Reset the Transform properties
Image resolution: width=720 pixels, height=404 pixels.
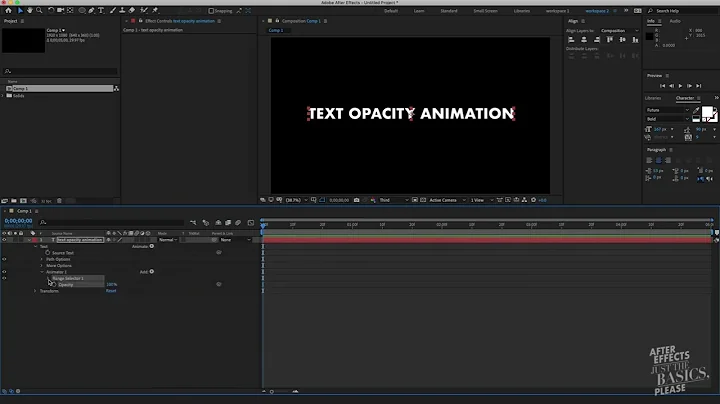(x=111, y=291)
